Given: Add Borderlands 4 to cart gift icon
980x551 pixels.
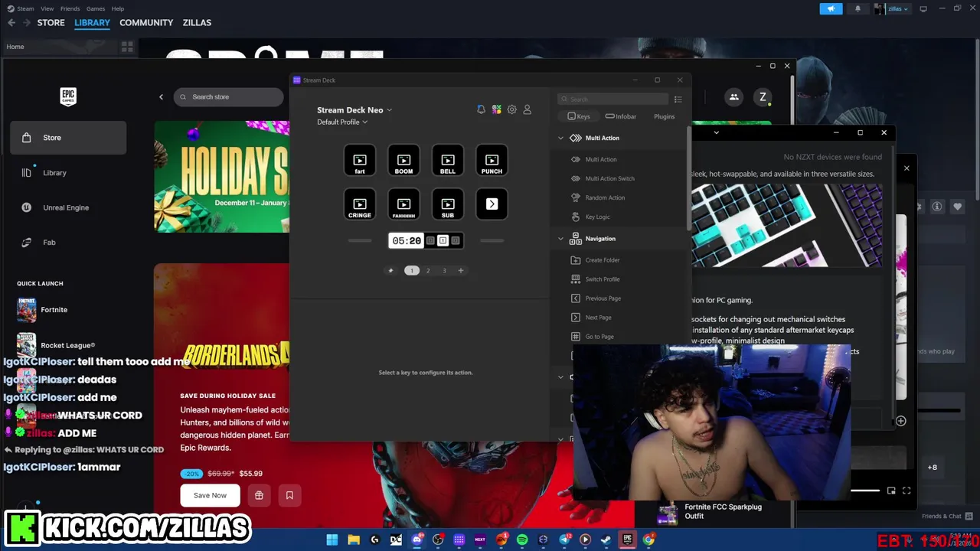Looking at the screenshot, I should (259, 495).
